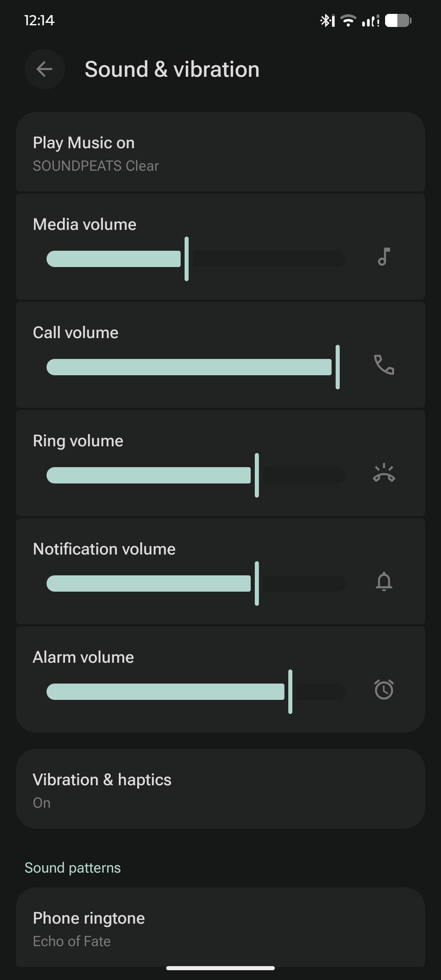
Task: Click the Call volume slider track
Action: tap(196, 367)
